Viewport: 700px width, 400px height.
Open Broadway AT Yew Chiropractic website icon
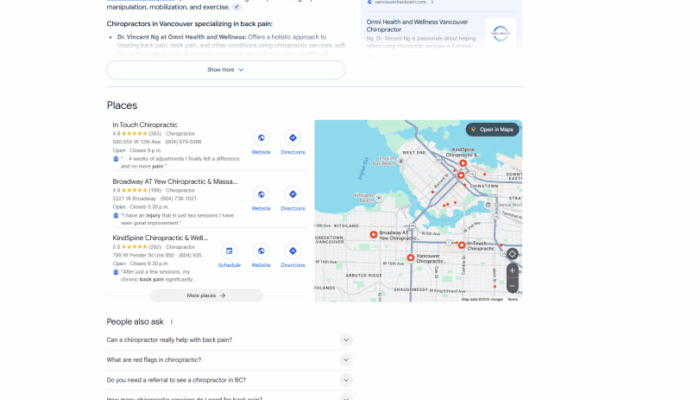click(x=261, y=194)
